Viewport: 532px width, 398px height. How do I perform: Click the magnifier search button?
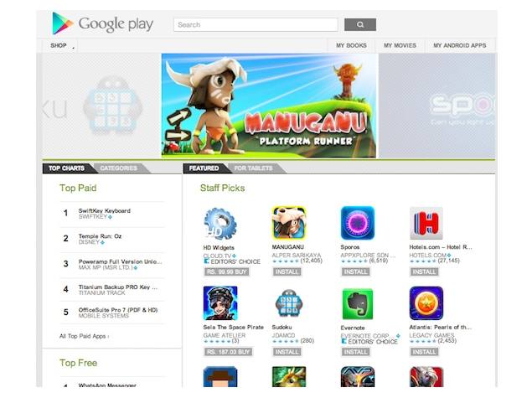360,24
